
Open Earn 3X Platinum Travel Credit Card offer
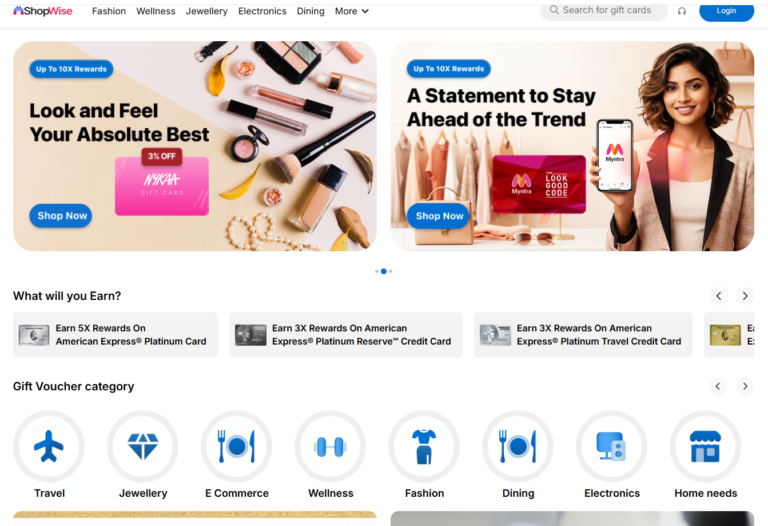click(583, 335)
